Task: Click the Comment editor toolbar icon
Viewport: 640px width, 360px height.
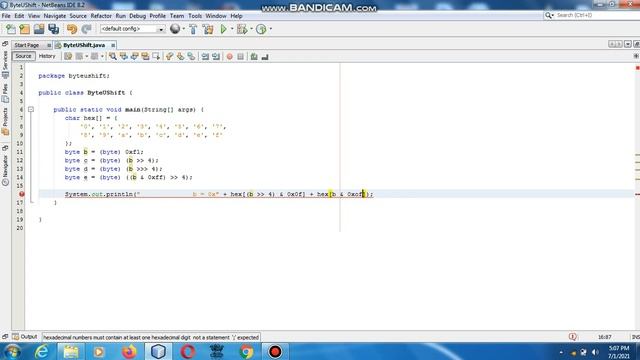Action: [254, 57]
